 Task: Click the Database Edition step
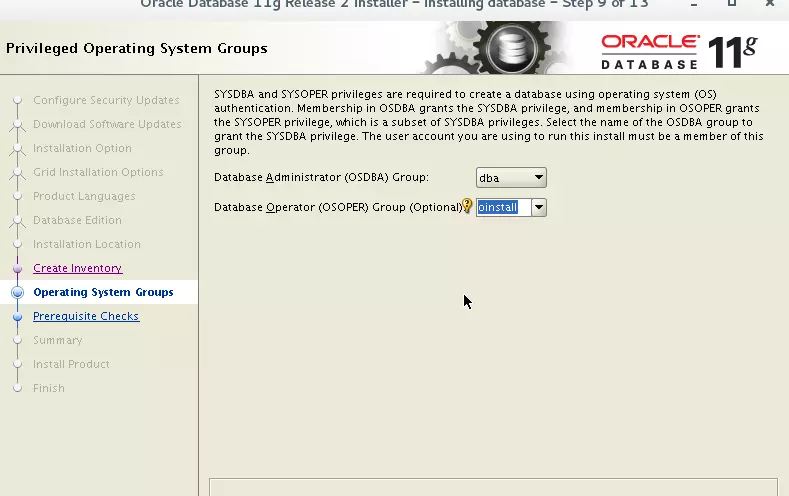click(77, 220)
